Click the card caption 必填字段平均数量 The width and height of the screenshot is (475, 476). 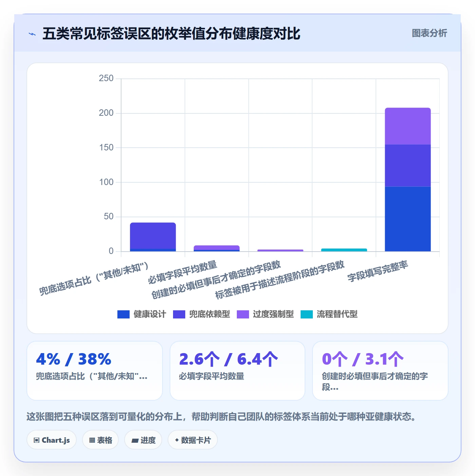click(212, 376)
